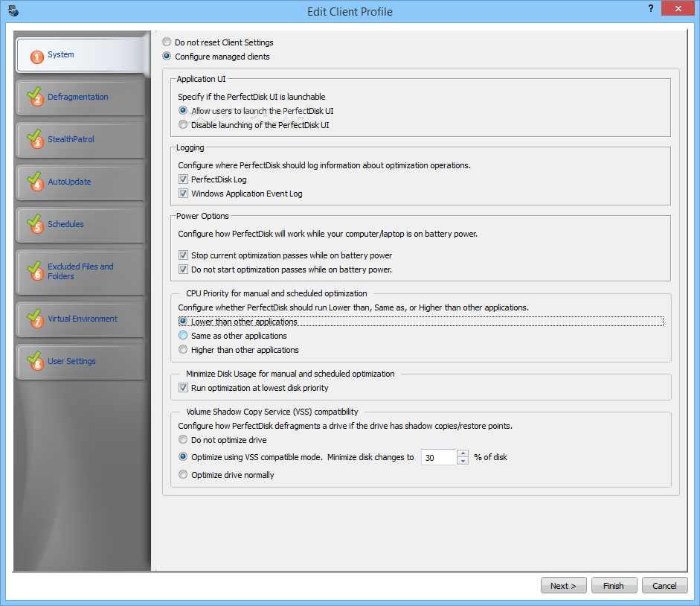700x606 pixels.
Task: Increase disk changes percent with up arrow
Action: point(463,453)
